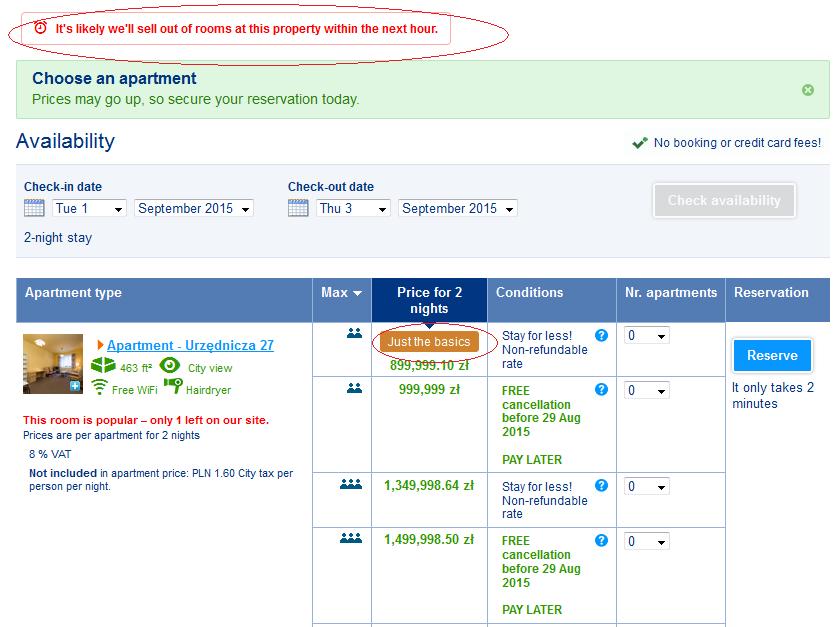The image size is (839, 627).
Task: Open apartment count dropdown for 899,999.10 zł rate
Action: 646,335
